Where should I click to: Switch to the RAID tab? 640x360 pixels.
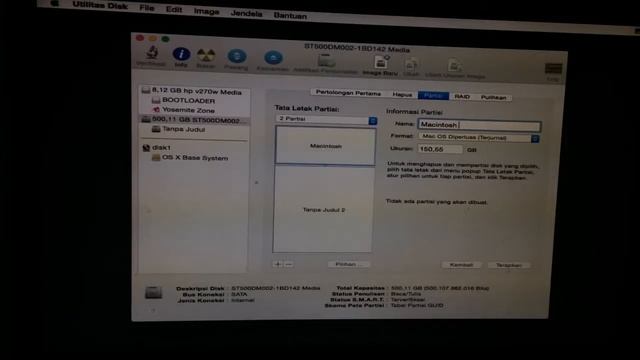coord(462,97)
